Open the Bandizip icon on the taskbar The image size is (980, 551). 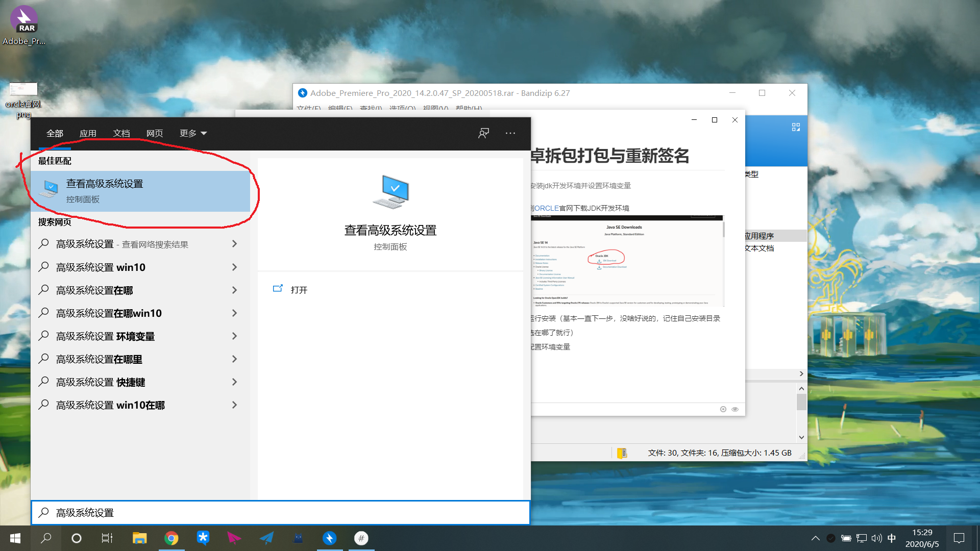click(x=330, y=538)
